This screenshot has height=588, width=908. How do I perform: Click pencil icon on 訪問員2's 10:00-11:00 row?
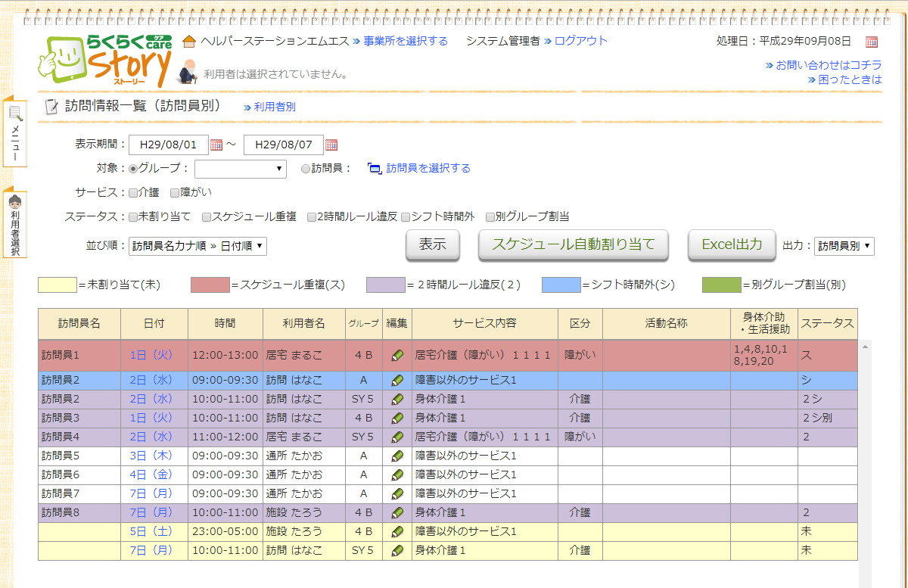(397, 399)
